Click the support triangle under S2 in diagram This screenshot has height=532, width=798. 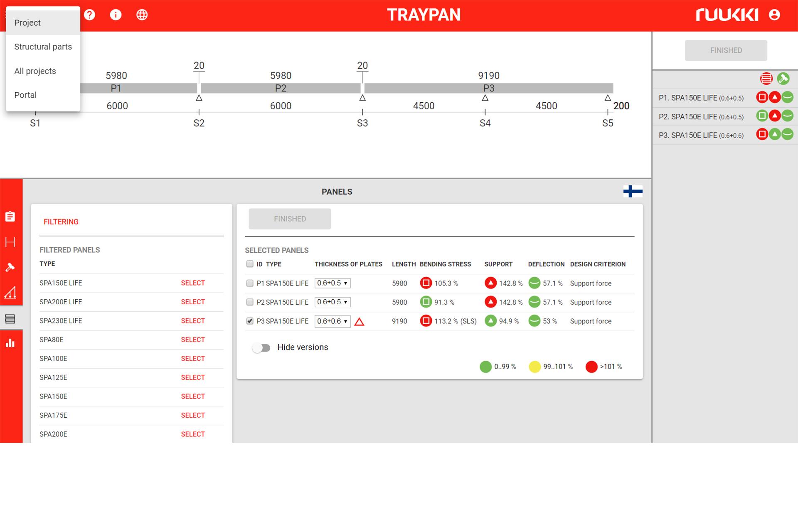pos(199,98)
